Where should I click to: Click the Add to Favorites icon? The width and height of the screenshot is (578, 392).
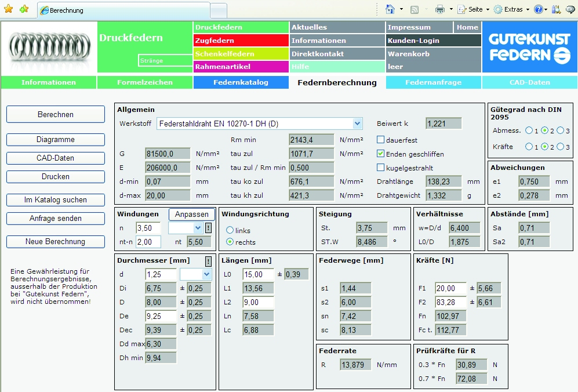(24, 9)
